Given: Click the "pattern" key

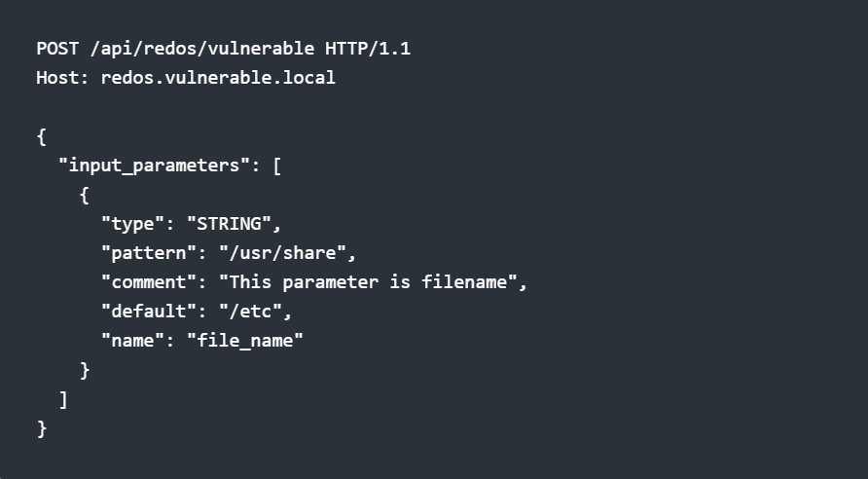Looking at the screenshot, I should tap(149, 253).
